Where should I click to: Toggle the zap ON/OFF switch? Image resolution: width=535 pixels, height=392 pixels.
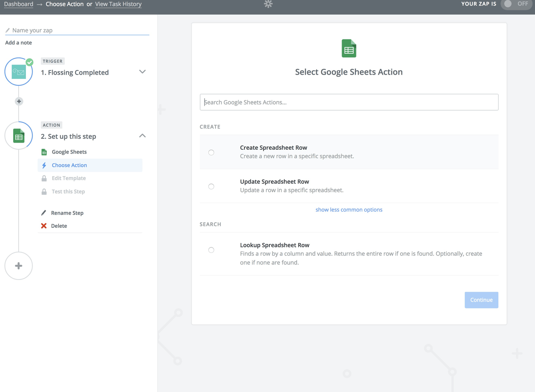click(516, 4)
